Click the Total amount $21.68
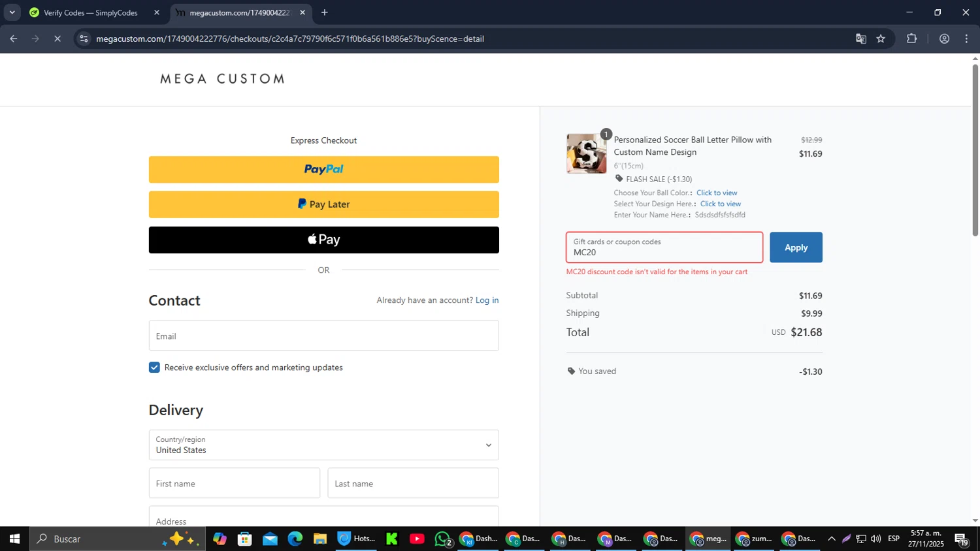 (x=806, y=332)
